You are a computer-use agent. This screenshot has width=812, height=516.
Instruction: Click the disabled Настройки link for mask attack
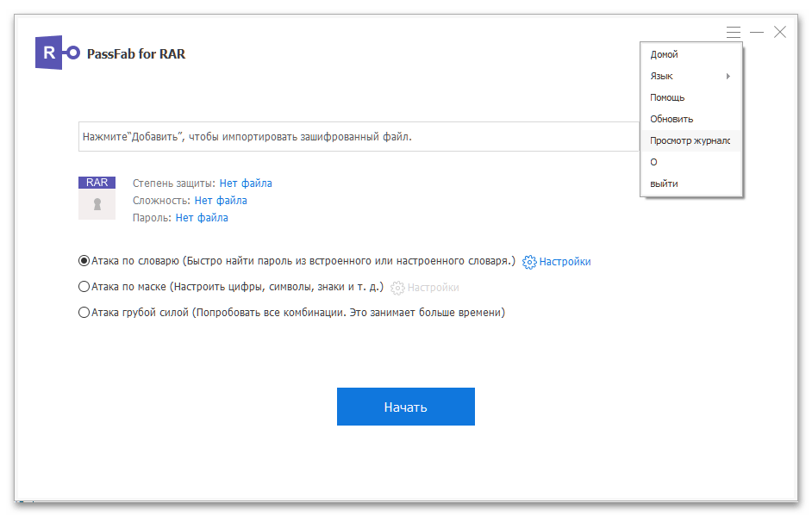(x=433, y=288)
